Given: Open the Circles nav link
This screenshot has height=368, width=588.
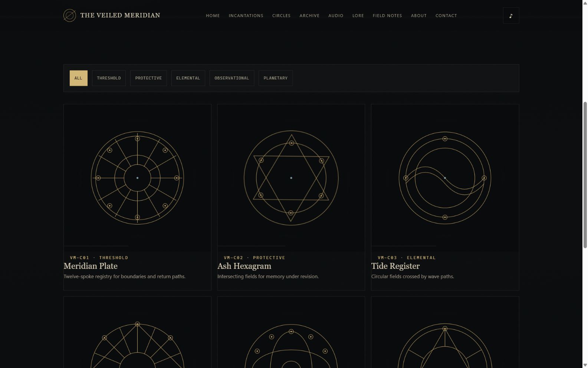Looking at the screenshot, I should point(281,16).
